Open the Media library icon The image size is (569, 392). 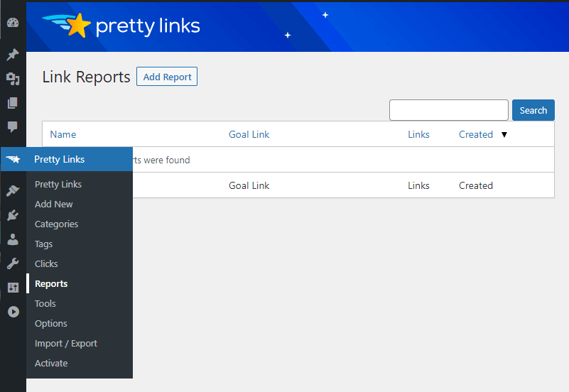tap(13, 79)
